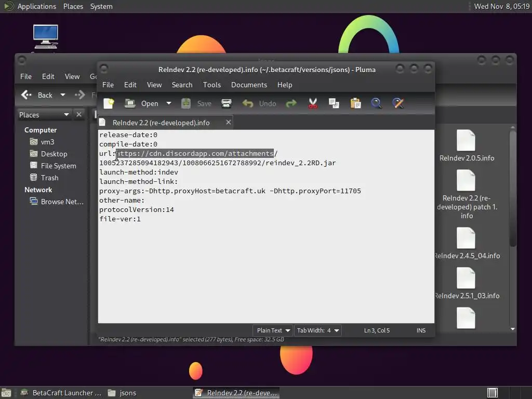532x399 pixels.
Task: Open the Places sidebar selector dropdown
Action: tap(44, 115)
